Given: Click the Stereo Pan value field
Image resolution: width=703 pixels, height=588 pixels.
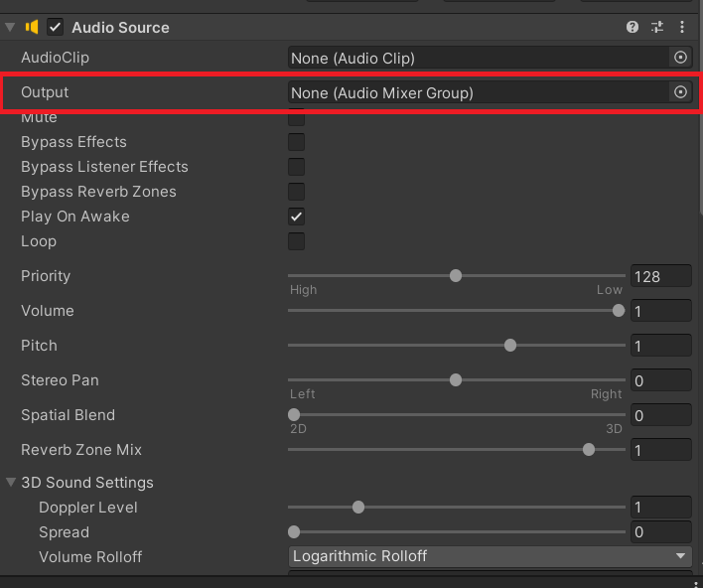Looking at the screenshot, I should pyautogui.click(x=661, y=379).
